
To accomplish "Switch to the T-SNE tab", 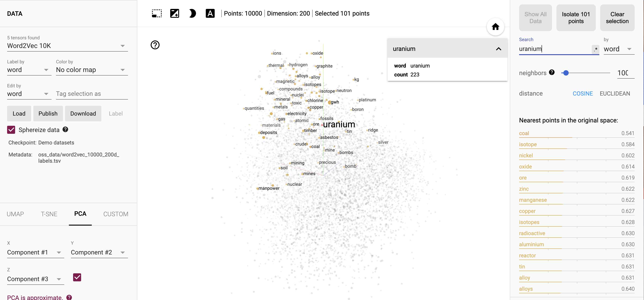I will tap(48, 214).
